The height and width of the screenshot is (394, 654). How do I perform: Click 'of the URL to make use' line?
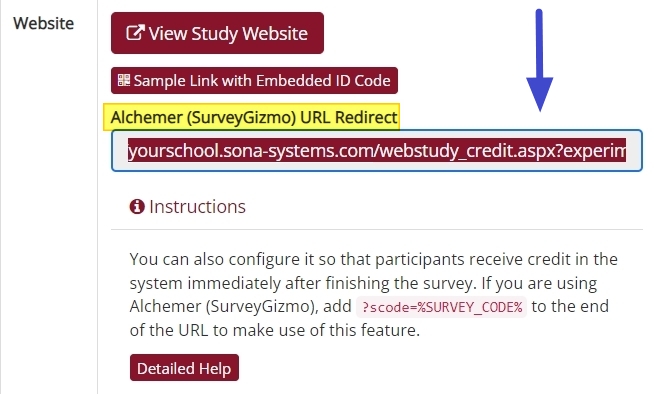(274, 330)
